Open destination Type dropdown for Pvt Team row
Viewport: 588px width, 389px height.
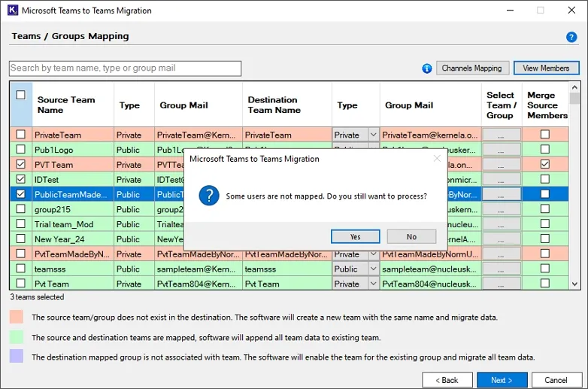[373, 284]
